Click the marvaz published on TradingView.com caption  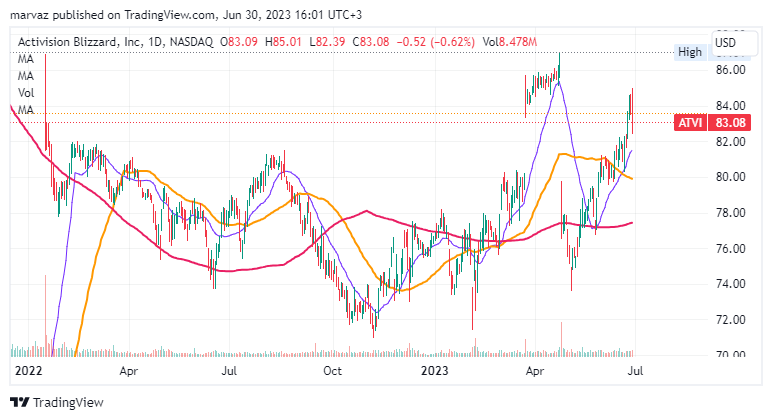(x=186, y=15)
